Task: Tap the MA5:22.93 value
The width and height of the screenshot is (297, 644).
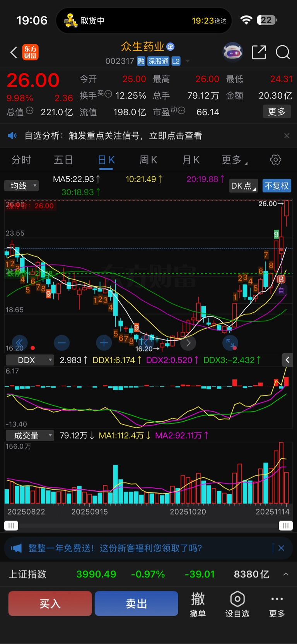Action: coord(77,179)
